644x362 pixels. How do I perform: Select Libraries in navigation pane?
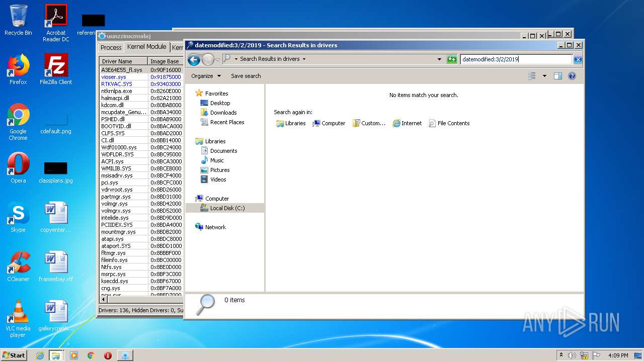coord(210,141)
